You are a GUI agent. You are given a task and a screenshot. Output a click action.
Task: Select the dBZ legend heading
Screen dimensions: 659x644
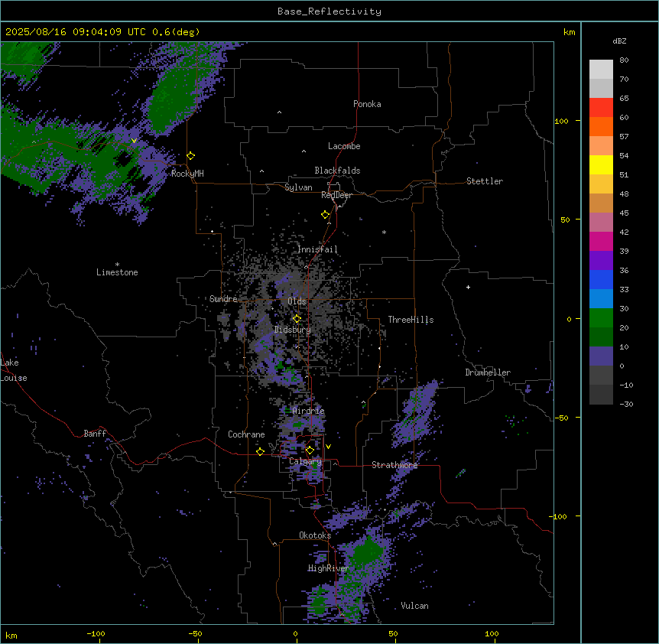tap(619, 41)
